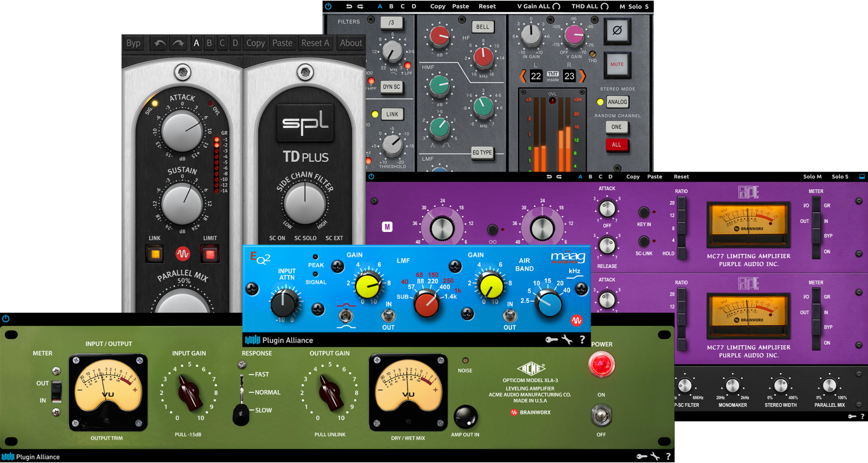Click Paste in console plugin toolbar
The width and height of the screenshot is (868, 463).
461,6
